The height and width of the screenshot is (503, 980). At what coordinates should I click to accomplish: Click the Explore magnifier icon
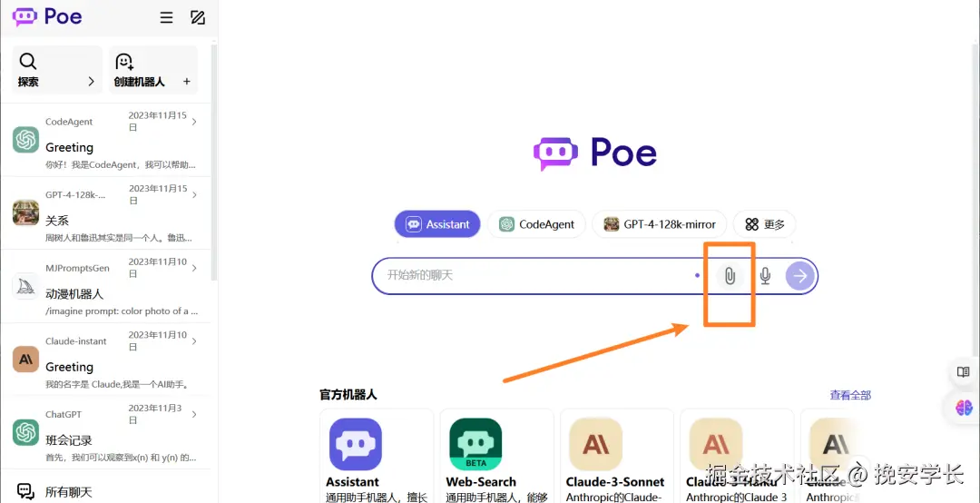28,62
